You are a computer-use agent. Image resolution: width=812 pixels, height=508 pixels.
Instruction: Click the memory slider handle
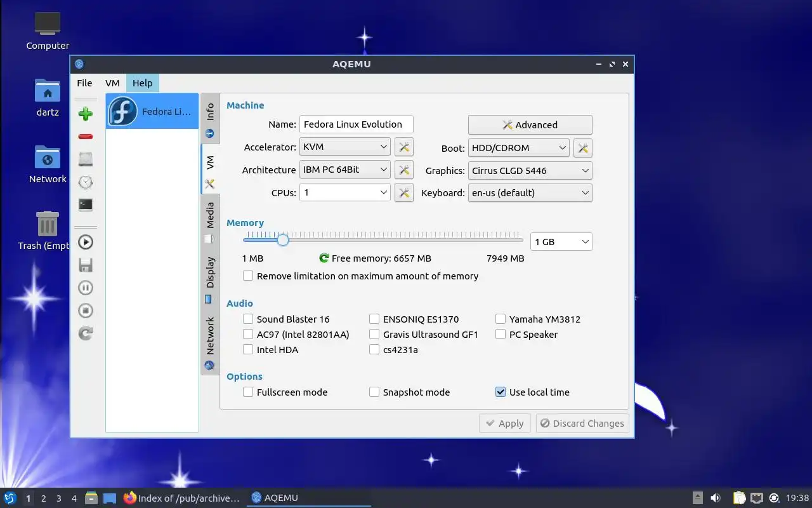click(x=283, y=240)
